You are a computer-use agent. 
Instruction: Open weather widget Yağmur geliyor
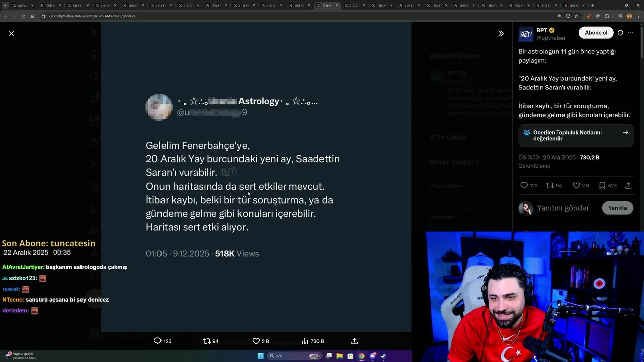point(20,356)
